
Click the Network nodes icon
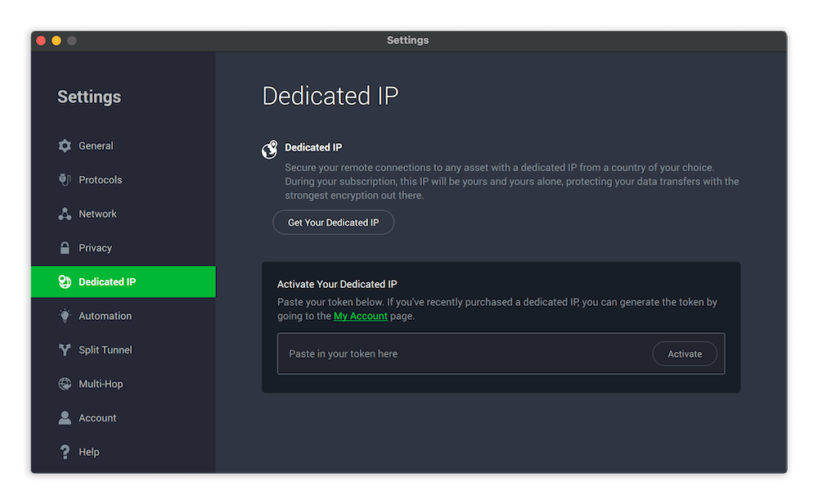pyautogui.click(x=65, y=214)
